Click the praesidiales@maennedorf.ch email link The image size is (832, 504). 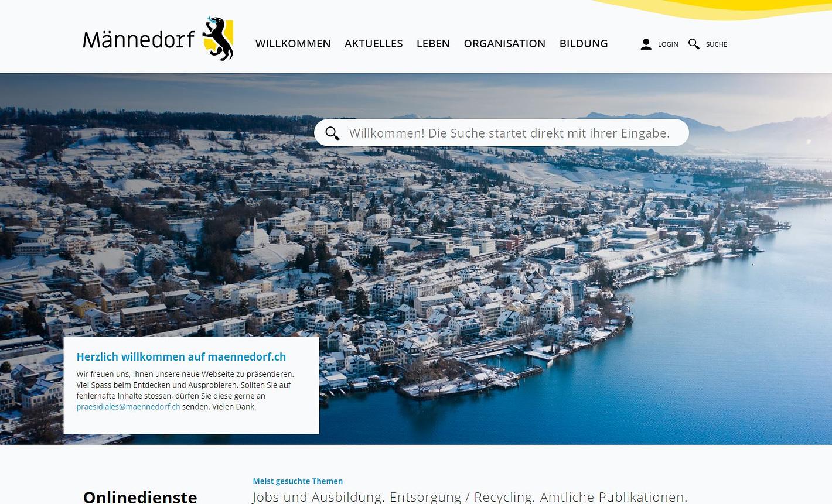(128, 407)
